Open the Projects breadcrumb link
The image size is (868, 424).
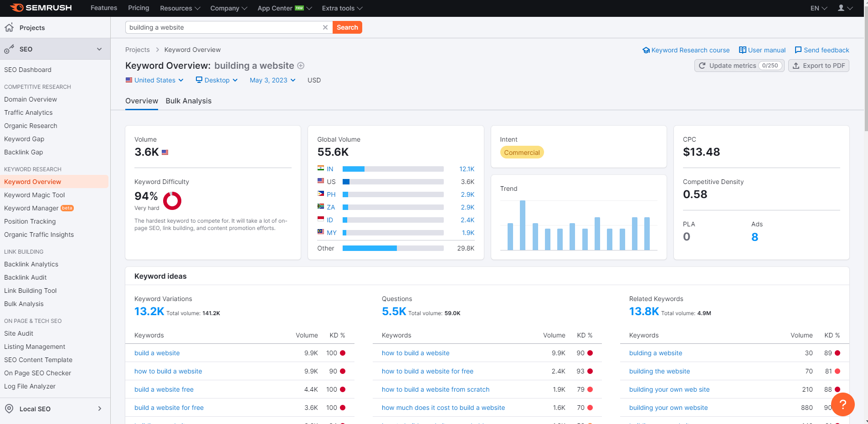pyautogui.click(x=138, y=50)
